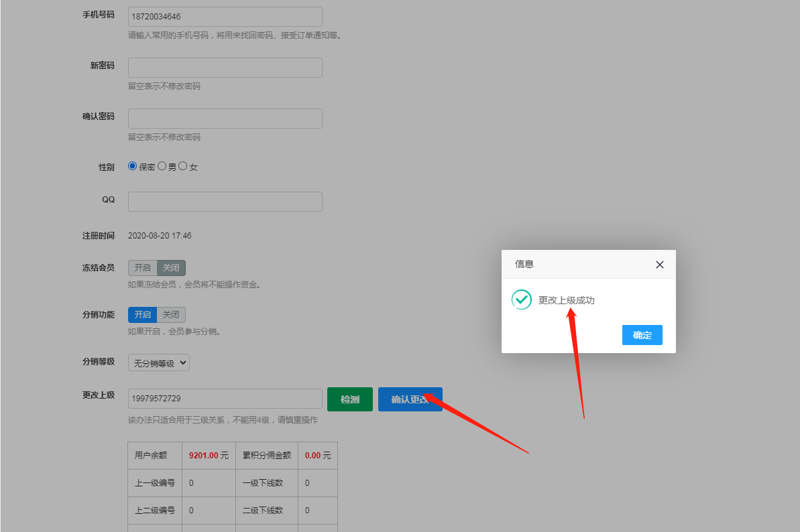Click the blue 确认更改 button
This screenshot has width=800, height=532.
point(410,399)
